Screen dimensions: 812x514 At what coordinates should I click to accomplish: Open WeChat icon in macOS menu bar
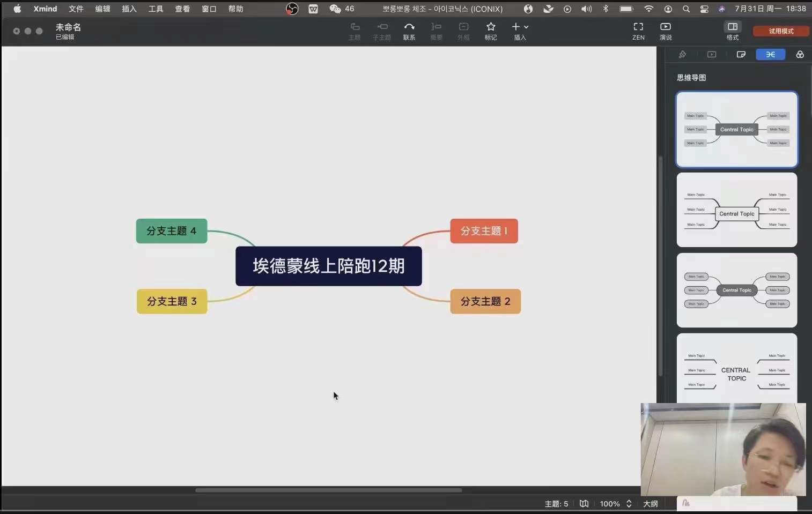(x=335, y=9)
